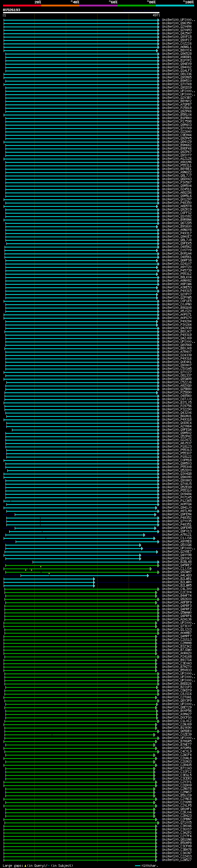Open the UniRef100_P55310 entry
197x868 pixels.
point(176,491)
